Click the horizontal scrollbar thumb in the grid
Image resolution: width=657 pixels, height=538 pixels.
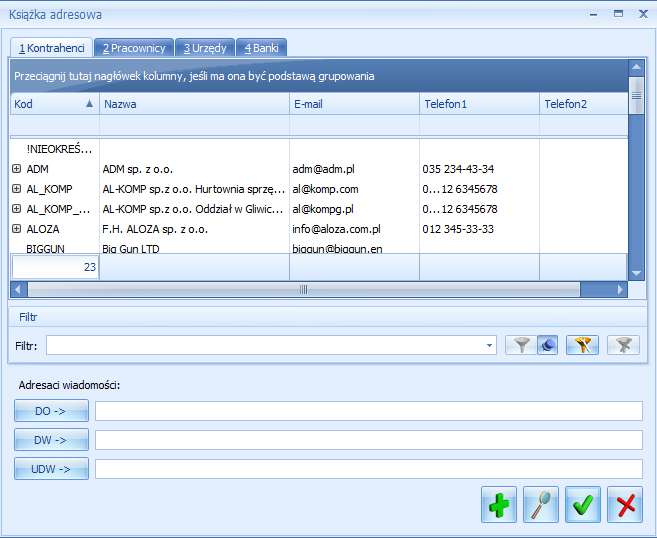[x=303, y=290]
